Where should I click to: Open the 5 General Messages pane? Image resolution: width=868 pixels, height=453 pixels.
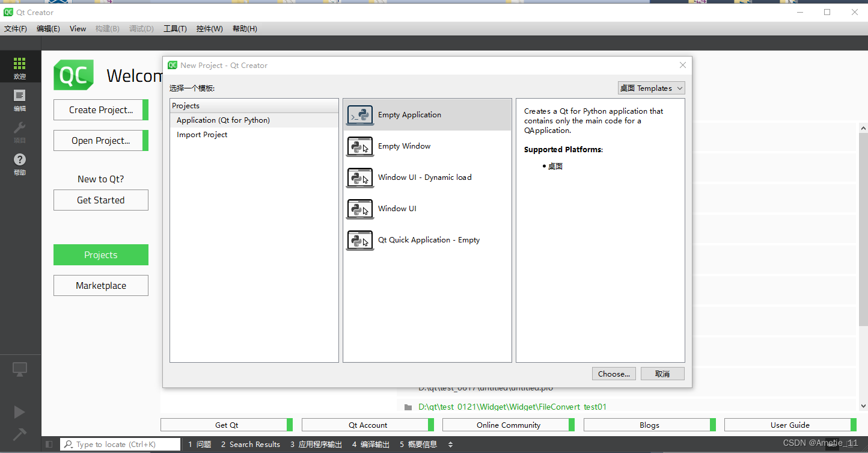point(418,444)
